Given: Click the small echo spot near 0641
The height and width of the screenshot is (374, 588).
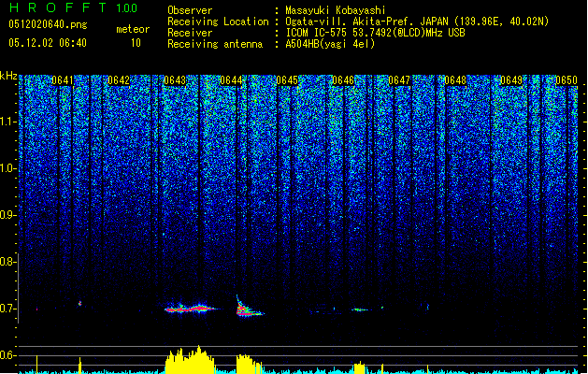Looking at the screenshot, I should (79, 303).
